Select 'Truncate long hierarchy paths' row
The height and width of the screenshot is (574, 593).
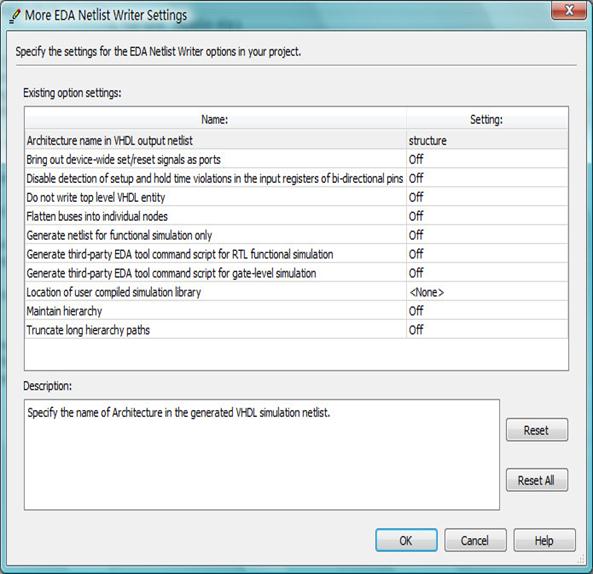pos(296,329)
